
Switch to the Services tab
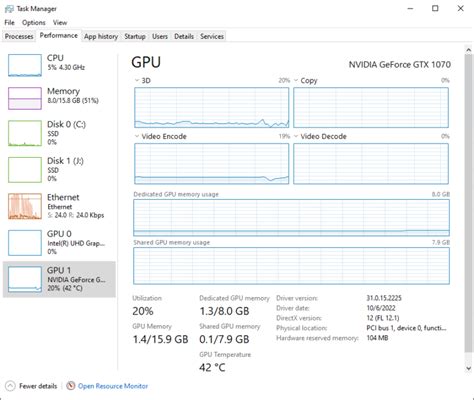pyautogui.click(x=212, y=36)
